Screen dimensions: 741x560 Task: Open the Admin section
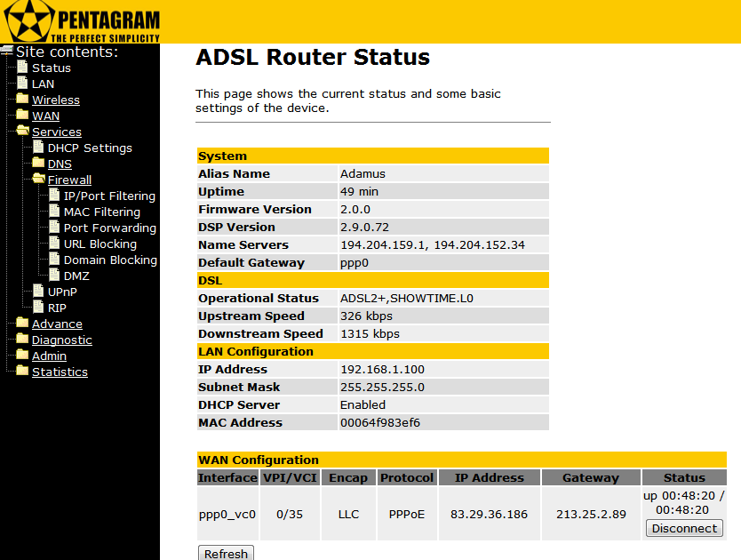(49, 356)
